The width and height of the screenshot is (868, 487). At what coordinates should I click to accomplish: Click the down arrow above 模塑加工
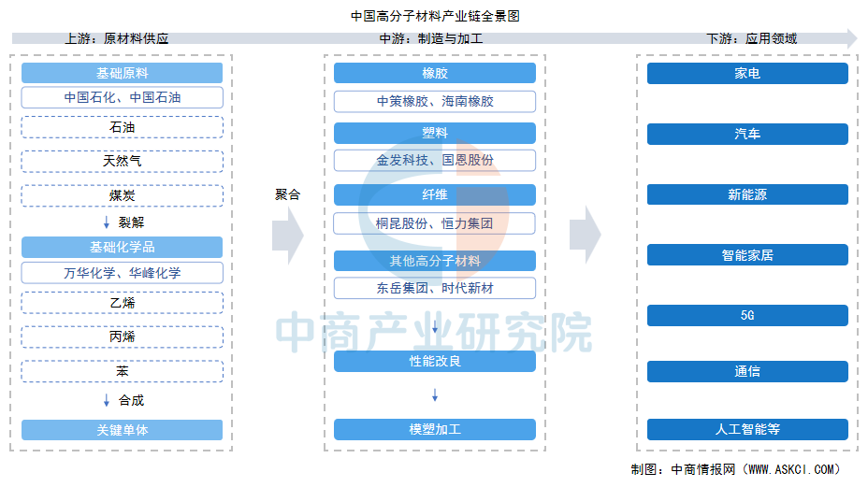tap(435, 395)
